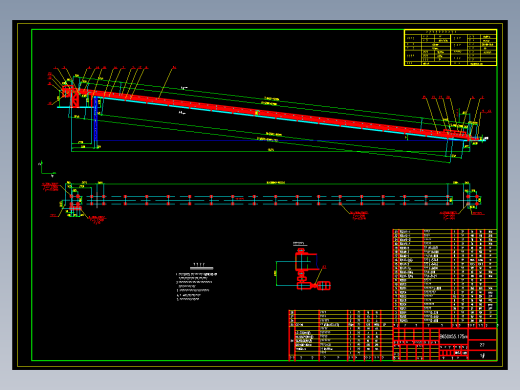Select the green overall length dimension line

coord(271,152)
